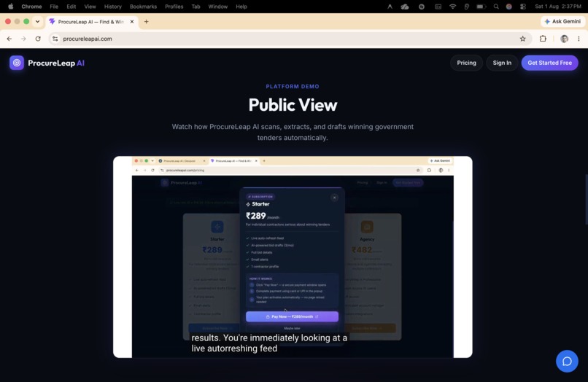
Task: Open the View menu
Action: click(90, 7)
